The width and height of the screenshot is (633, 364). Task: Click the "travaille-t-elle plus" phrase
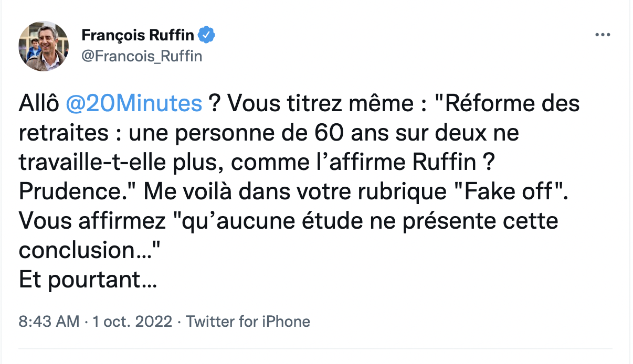pos(117,162)
